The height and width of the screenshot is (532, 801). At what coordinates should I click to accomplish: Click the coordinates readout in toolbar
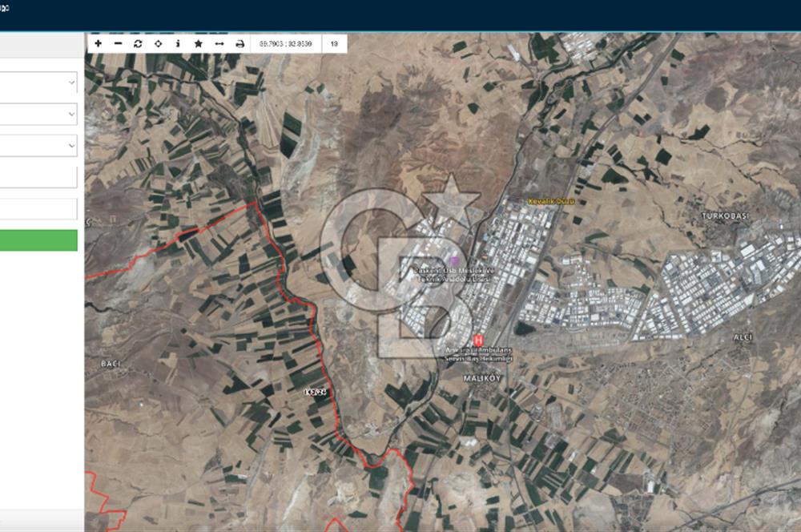coord(285,43)
